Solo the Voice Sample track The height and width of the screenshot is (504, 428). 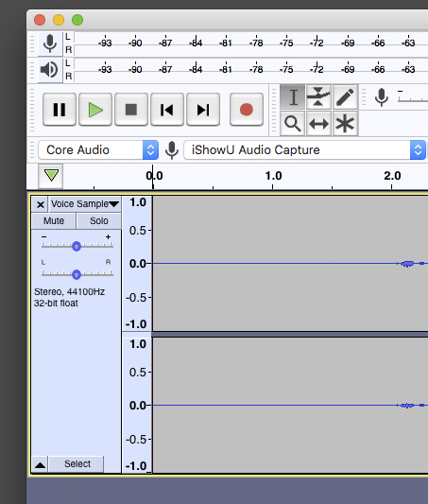99,221
